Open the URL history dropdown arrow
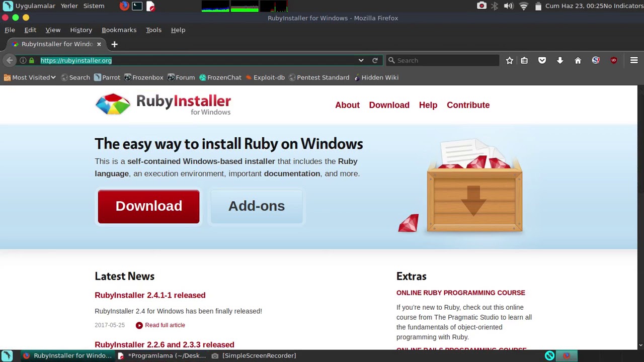Image resolution: width=644 pixels, height=362 pixels. (361, 60)
